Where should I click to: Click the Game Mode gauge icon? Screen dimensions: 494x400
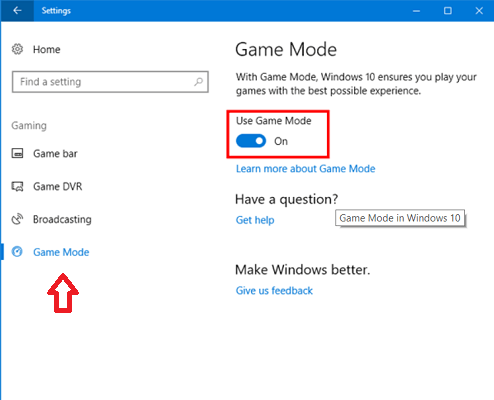[x=17, y=252]
